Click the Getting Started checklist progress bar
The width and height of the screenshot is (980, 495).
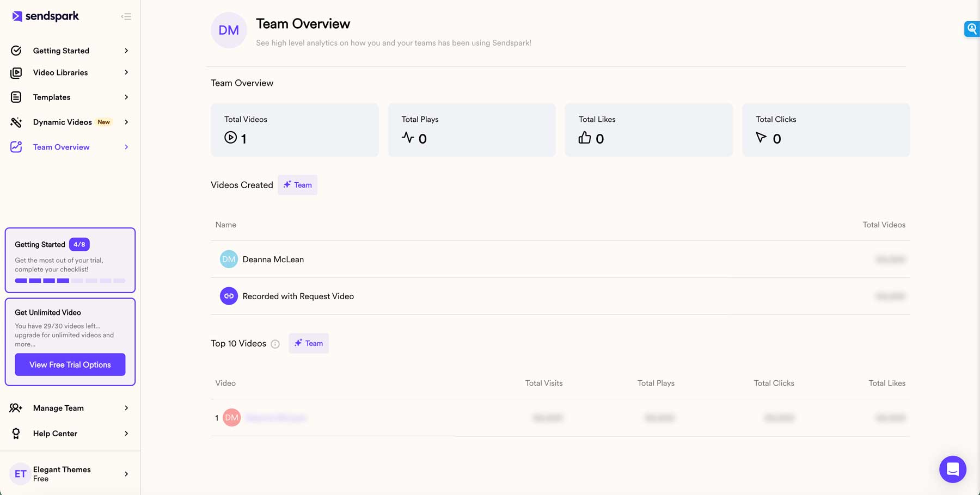pos(70,281)
